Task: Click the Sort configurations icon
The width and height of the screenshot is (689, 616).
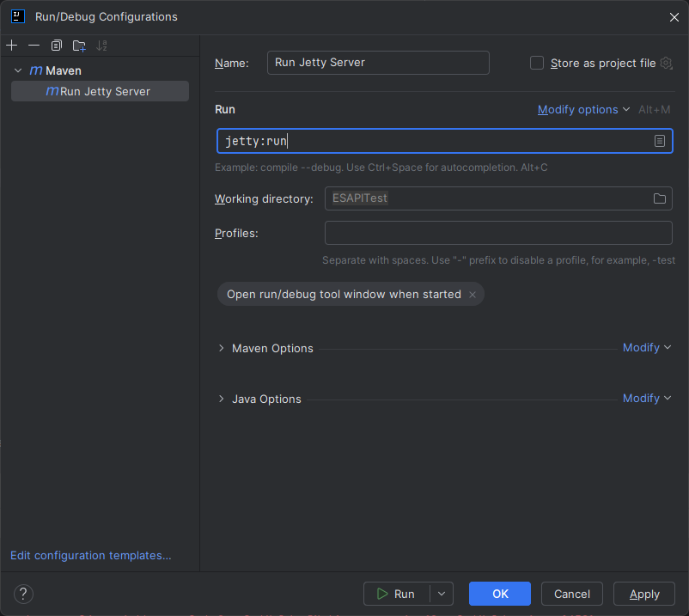Action: coord(102,46)
